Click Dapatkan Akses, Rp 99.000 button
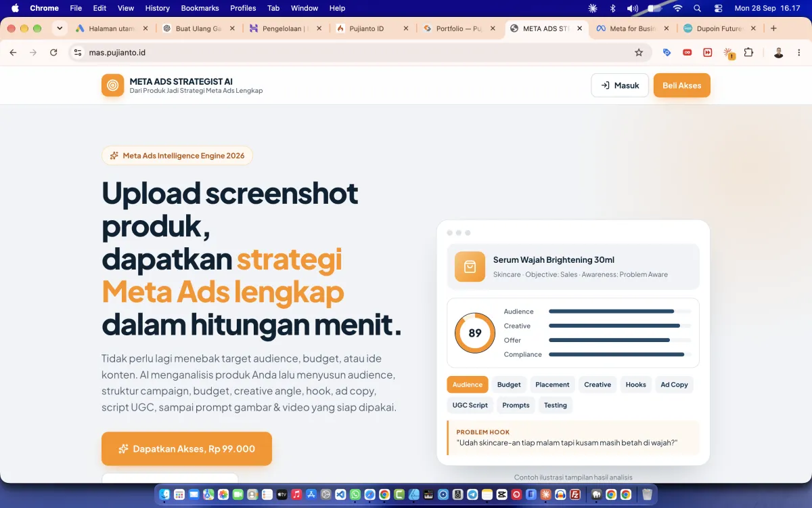 187,448
